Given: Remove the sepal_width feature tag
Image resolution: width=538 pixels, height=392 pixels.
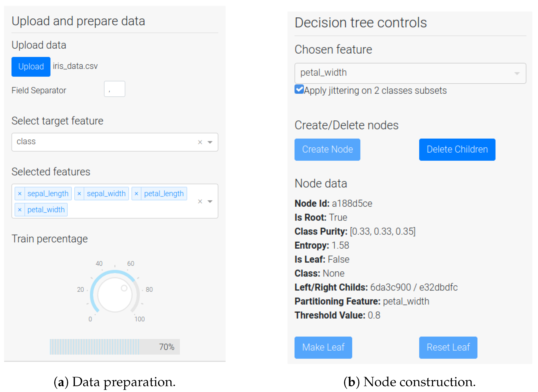Looking at the screenshot, I should tap(79, 194).
